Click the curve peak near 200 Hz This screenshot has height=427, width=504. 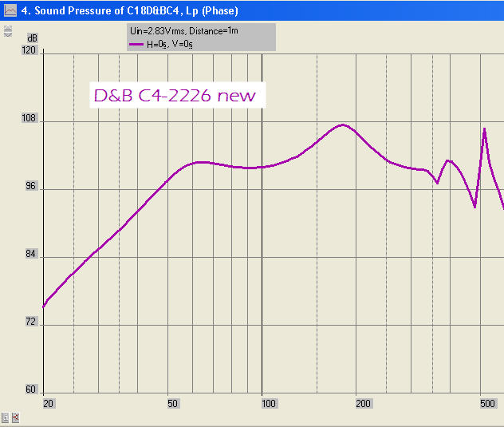343,125
